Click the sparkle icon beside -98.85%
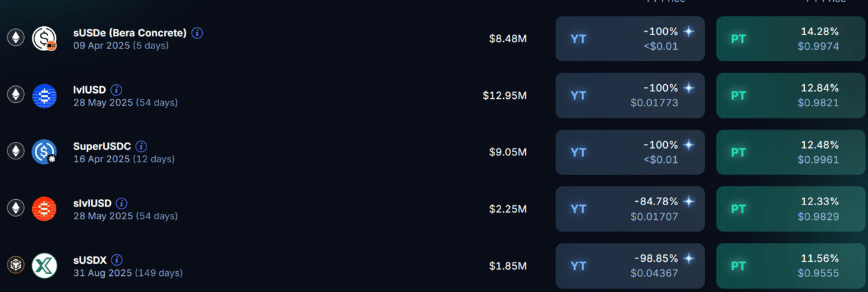The image size is (868, 292). click(x=689, y=258)
